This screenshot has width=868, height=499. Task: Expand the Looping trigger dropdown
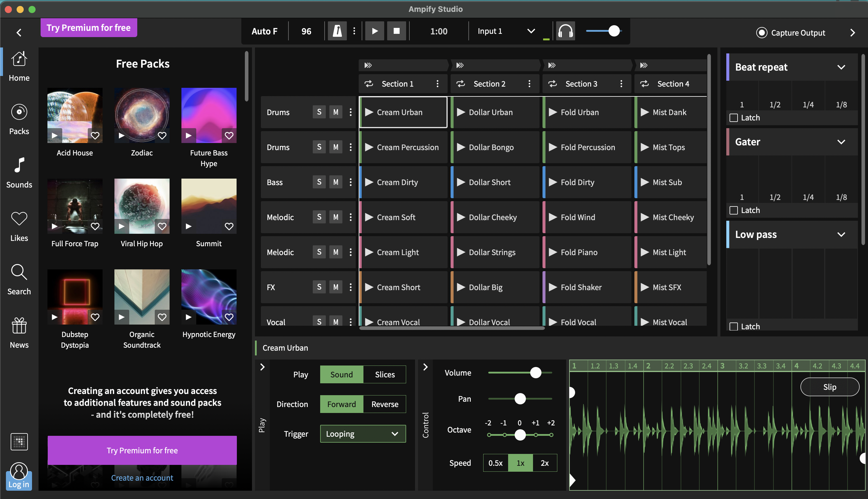[x=363, y=434]
